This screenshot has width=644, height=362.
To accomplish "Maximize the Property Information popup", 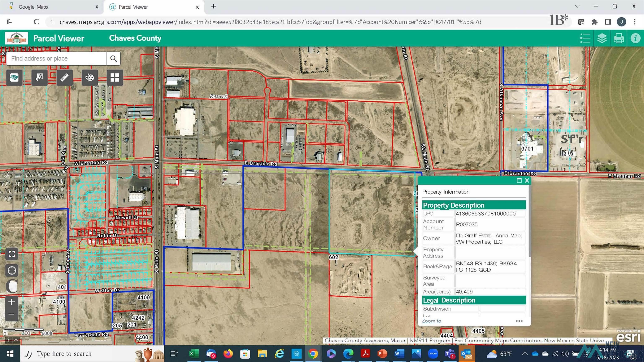I will [x=519, y=180].
